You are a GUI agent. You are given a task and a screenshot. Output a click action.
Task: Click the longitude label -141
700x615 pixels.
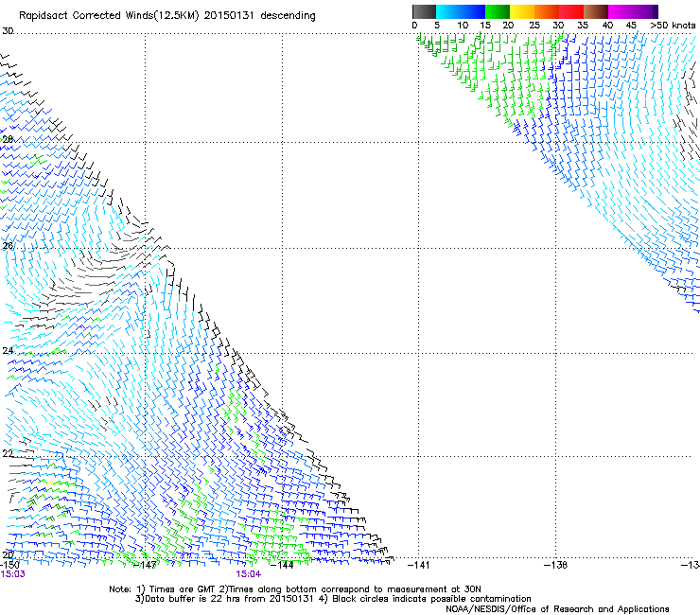(x=418, y=565)
